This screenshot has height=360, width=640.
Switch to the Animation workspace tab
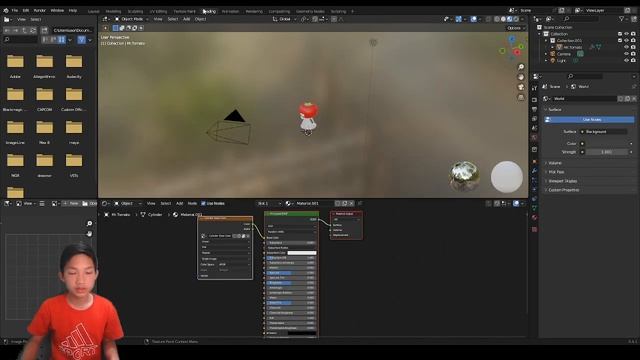point(230,11)
